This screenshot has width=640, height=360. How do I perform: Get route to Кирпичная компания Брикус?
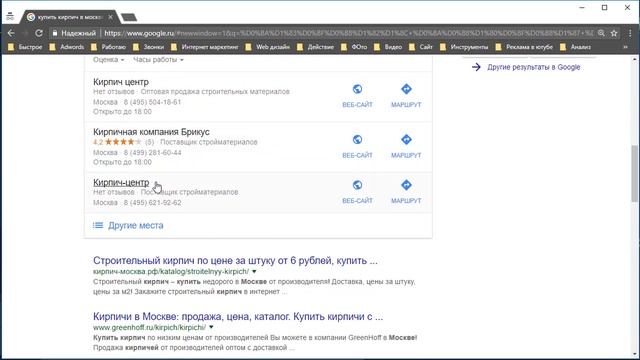(406, 147)
